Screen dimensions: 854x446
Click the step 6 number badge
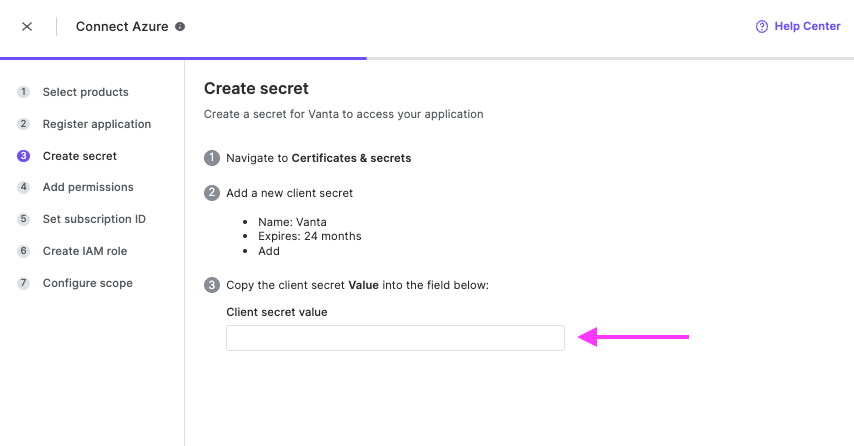click(23, 251)
